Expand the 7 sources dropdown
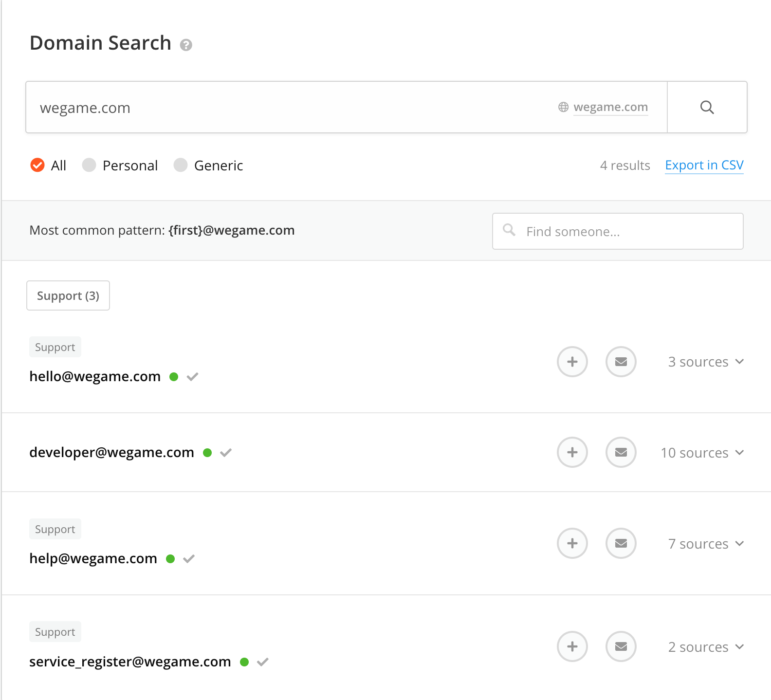Screen dimensions: 771x700 (706, 544)
